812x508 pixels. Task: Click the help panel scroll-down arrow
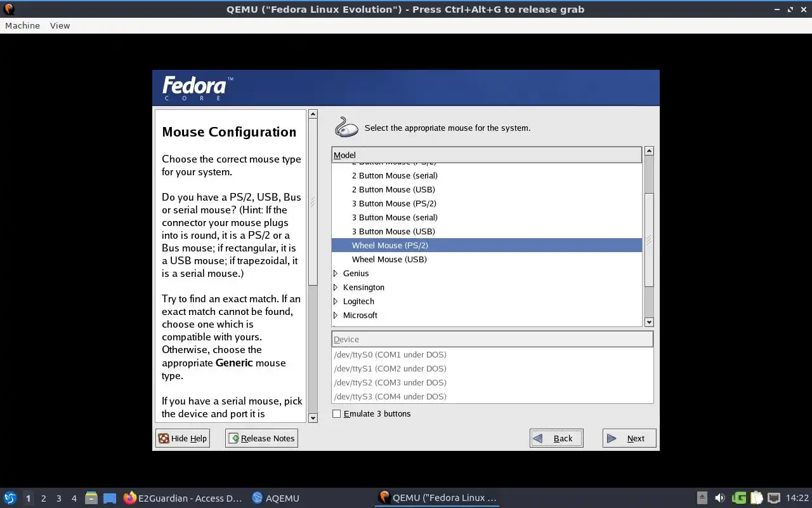(x=313, y=418)
